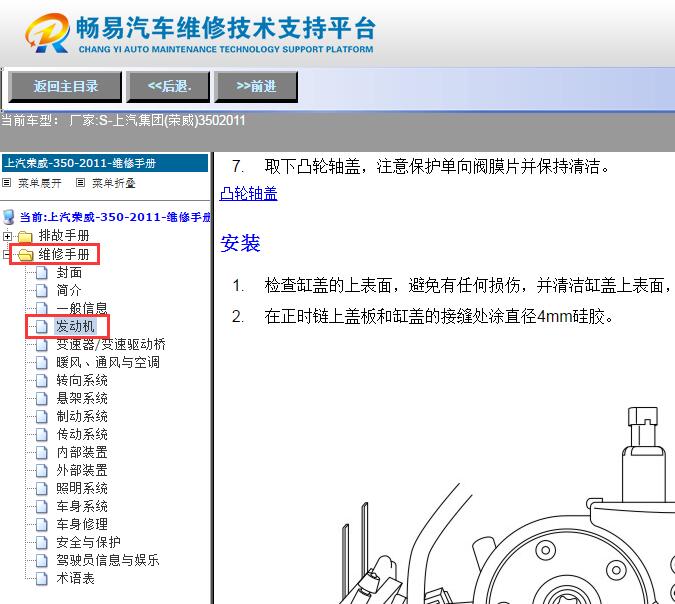Click the 维修手册 open folder icon
The height and width of the screenshot is (604, 675).
pos(25,254)
